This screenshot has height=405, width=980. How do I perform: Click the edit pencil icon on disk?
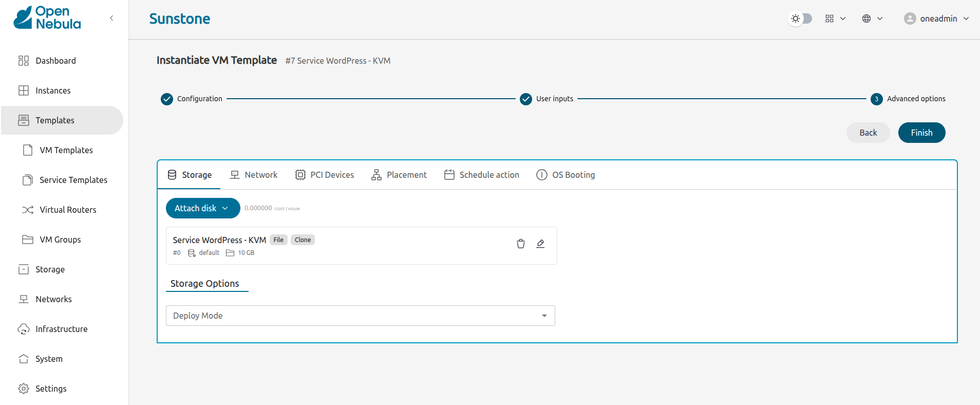tap(540, 244)
